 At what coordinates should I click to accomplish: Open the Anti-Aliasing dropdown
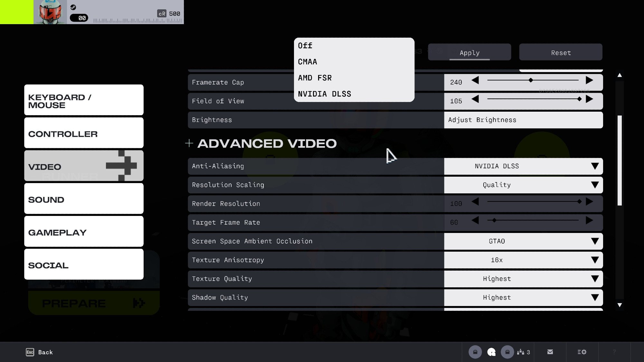(523, 166)
